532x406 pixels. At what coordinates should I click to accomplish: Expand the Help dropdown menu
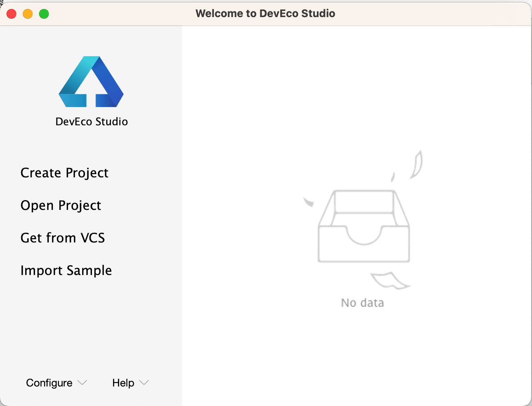pos(131,383)
